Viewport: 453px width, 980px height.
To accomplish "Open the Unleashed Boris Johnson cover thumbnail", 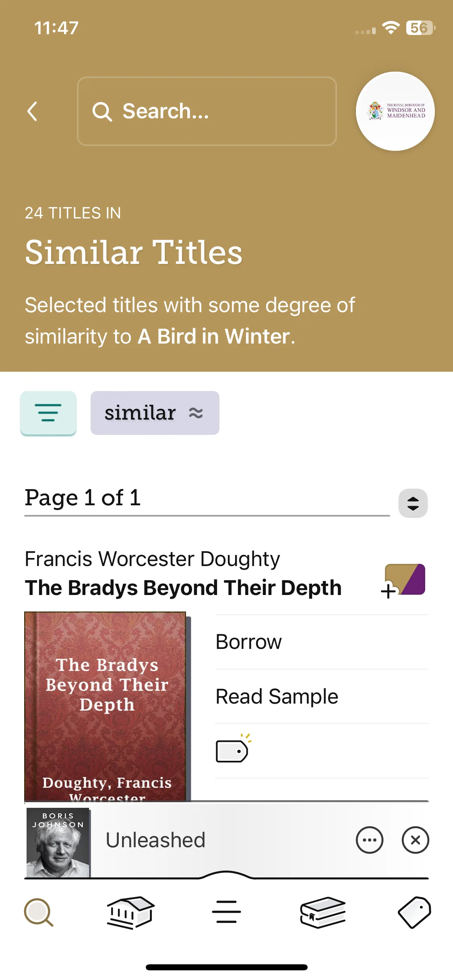I will (58, 842).
